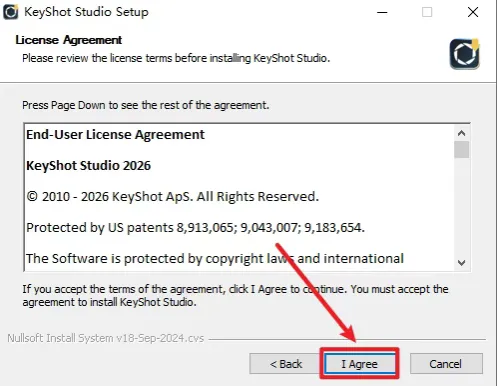497x386 pixels.
Task: Click the US patents text line
Action: coord(195,227)
